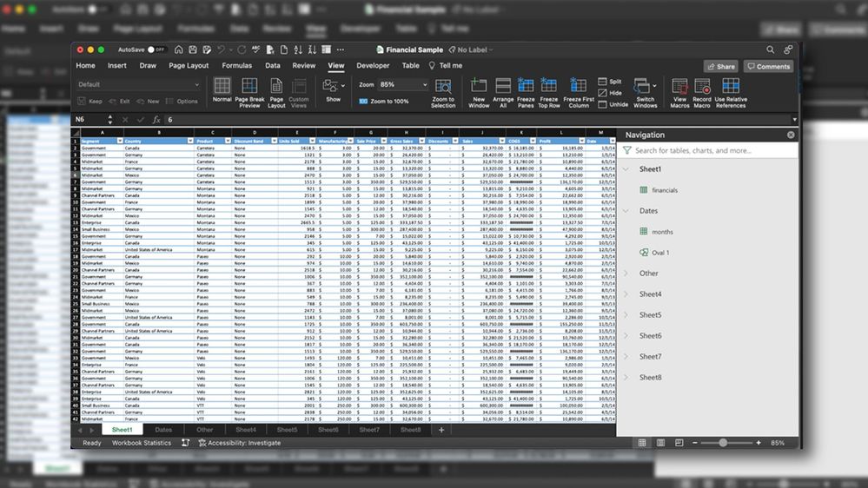
Task: Click the search magnifier in title bar
Action: click(770, 49)
